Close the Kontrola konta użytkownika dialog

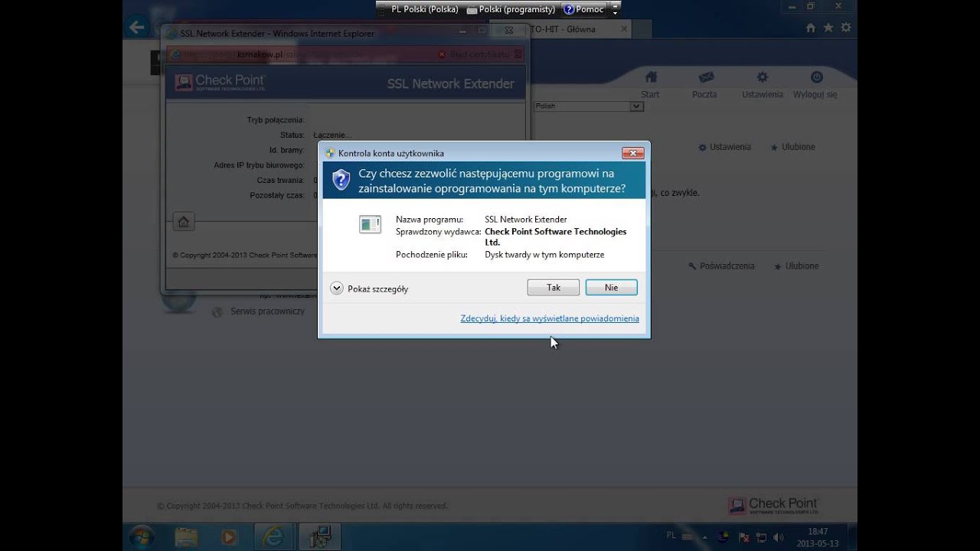[632, 153]
